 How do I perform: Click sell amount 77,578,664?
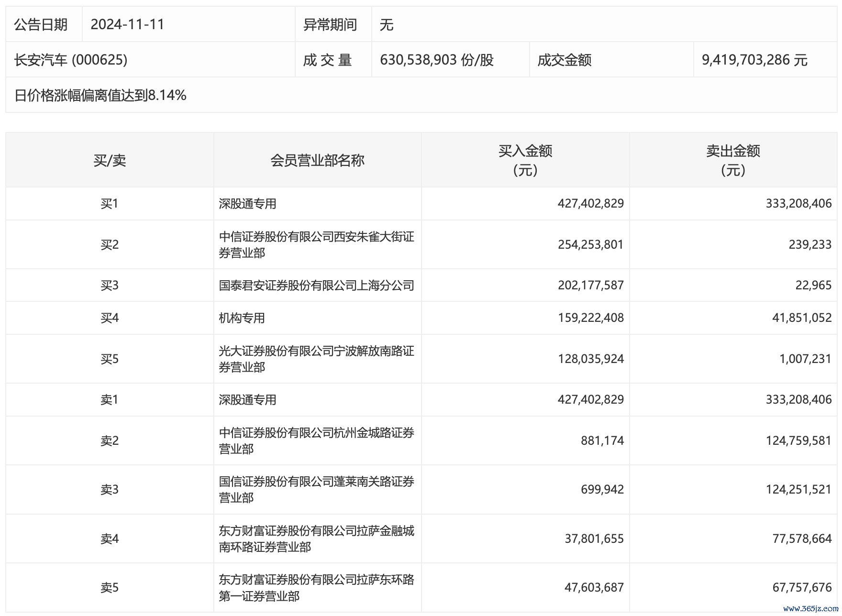point(802,539)
